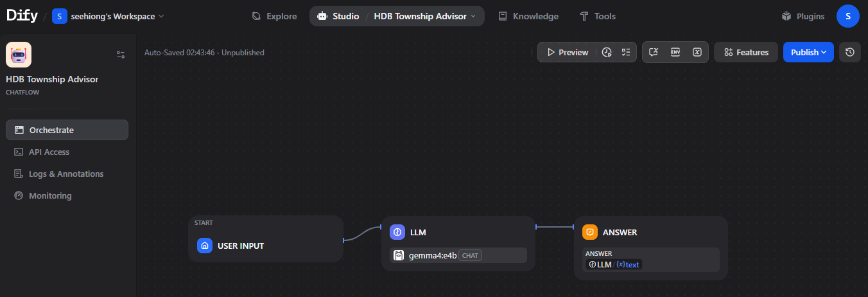
Task: Click the Logs & Annotations document icon
Action: (19, 174)
